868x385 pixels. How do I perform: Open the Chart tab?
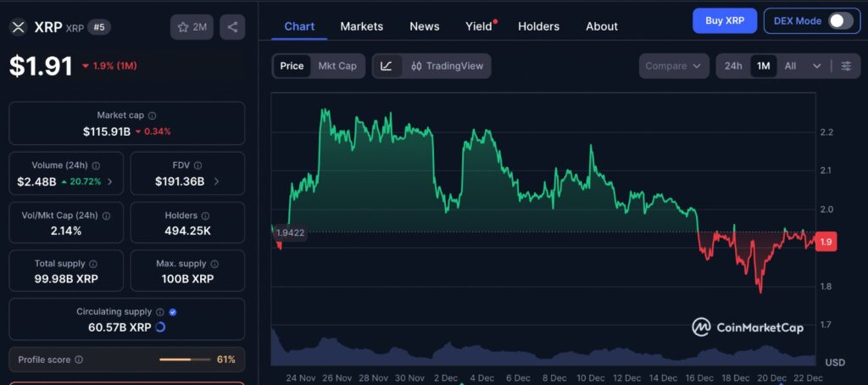pyautogui.click(x=299, y=26)
